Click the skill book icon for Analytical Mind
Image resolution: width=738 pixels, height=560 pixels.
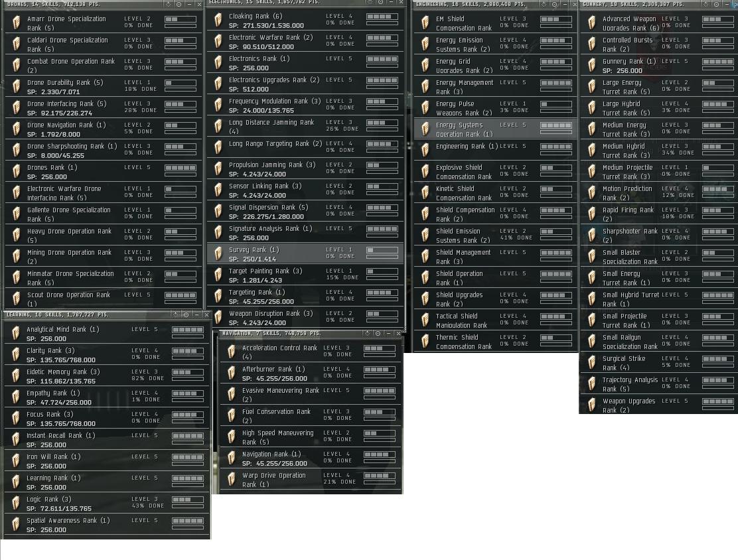coord(16,333)
